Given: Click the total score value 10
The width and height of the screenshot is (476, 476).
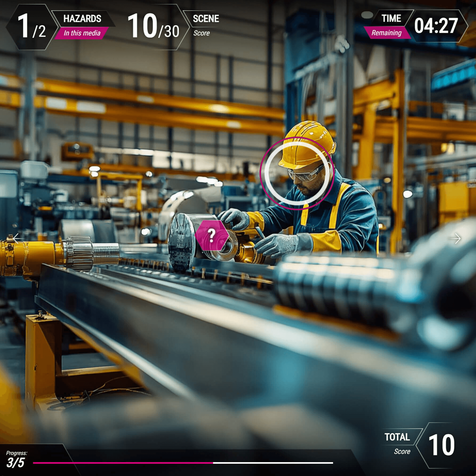Looking at the screenshot, I should [x=441, y=445].
